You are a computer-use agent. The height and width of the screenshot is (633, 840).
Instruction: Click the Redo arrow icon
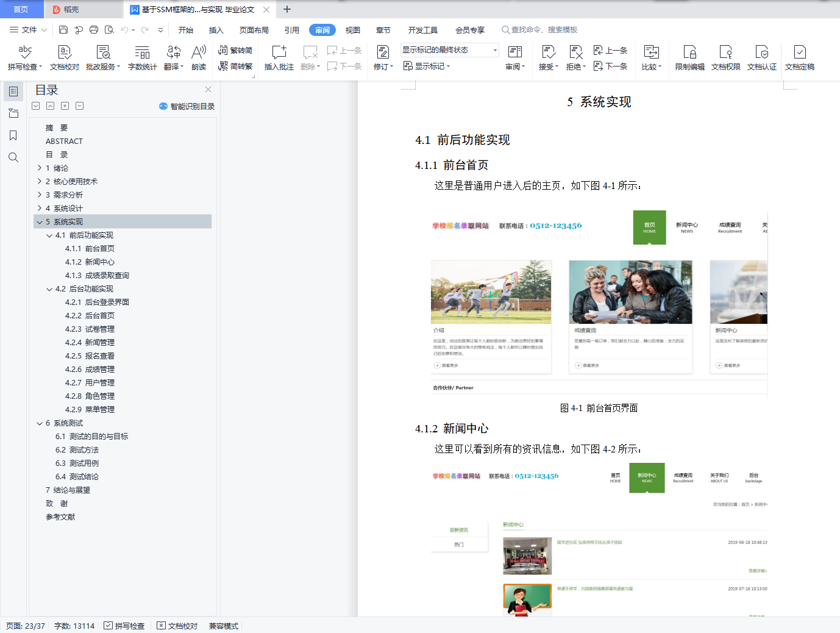click(145, 30)
